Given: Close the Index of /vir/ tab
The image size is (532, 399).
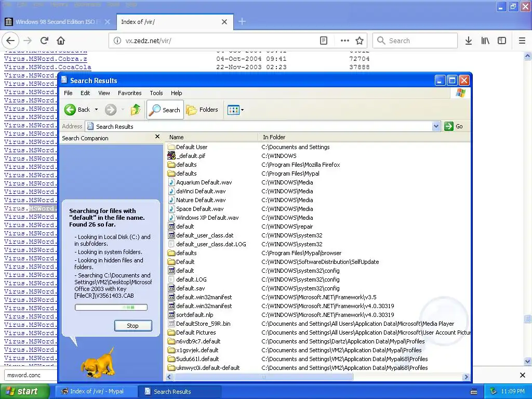Looking at the screenshot, I should (224, 22).
